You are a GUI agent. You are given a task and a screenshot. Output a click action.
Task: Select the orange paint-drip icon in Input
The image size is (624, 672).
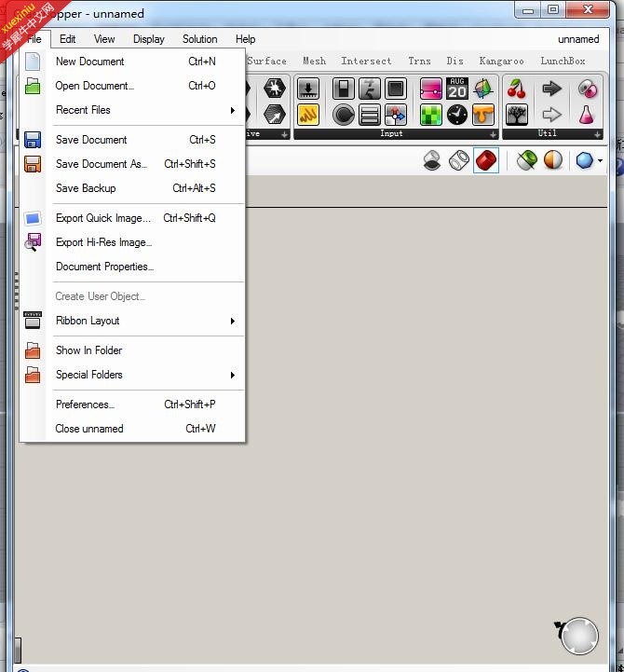(x=483, y=115)
